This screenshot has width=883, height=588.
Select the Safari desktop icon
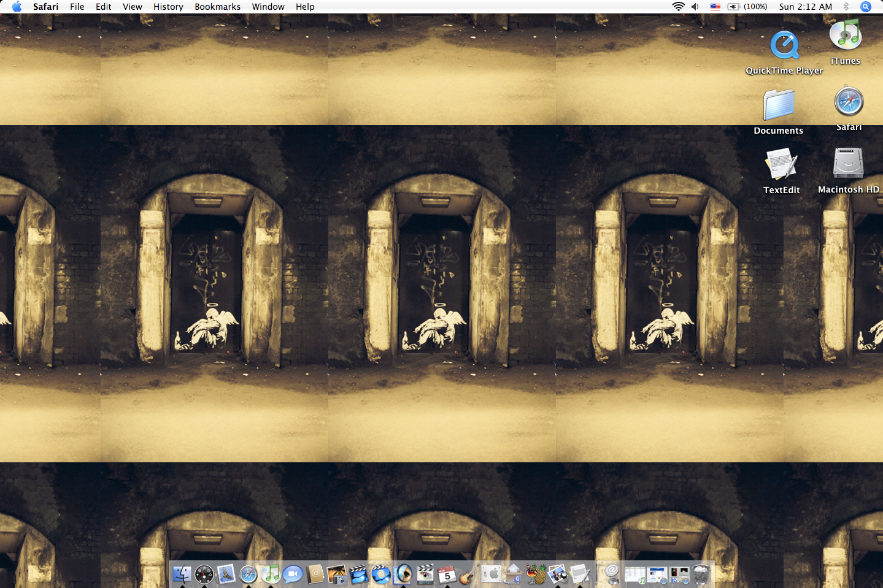pyautogui.click(x=849, y=109)
